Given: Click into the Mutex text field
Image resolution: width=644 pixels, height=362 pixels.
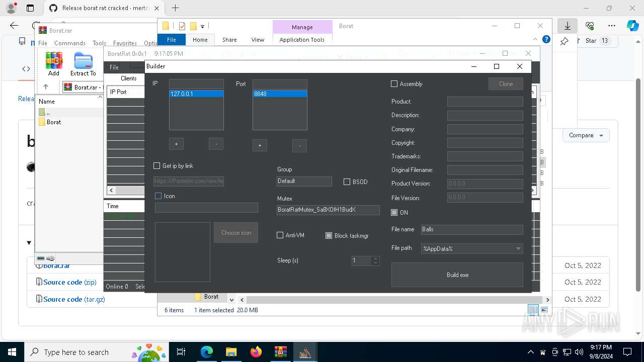Looking at the screenshot, I should coord(328,210).
